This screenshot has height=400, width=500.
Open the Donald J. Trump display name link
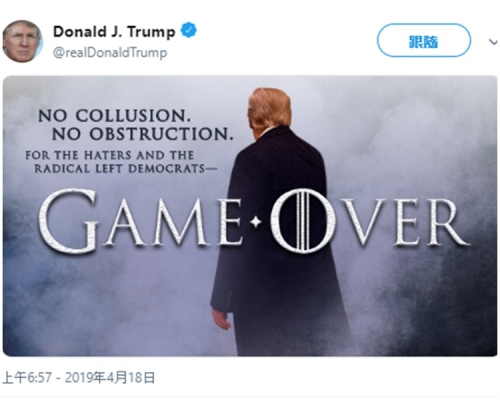(x=114, y=32)
